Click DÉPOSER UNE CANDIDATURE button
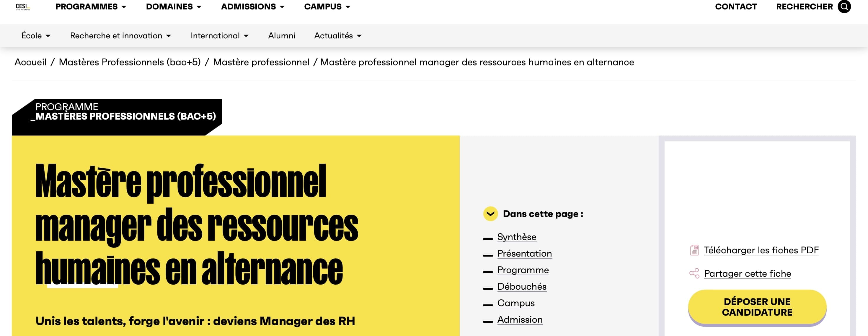This screenshot has height=336, width=868. pyautogui.click(x=757, y=307)
